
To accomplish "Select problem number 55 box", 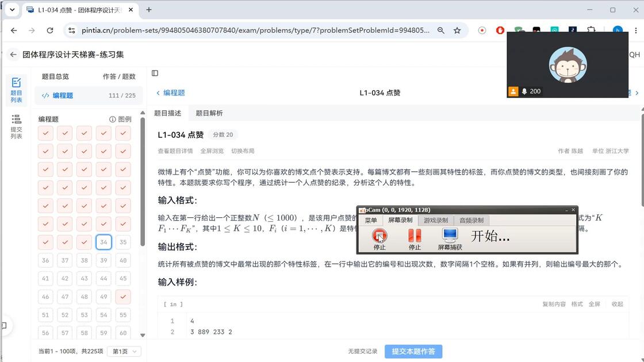I will click(x=123, y=315).
